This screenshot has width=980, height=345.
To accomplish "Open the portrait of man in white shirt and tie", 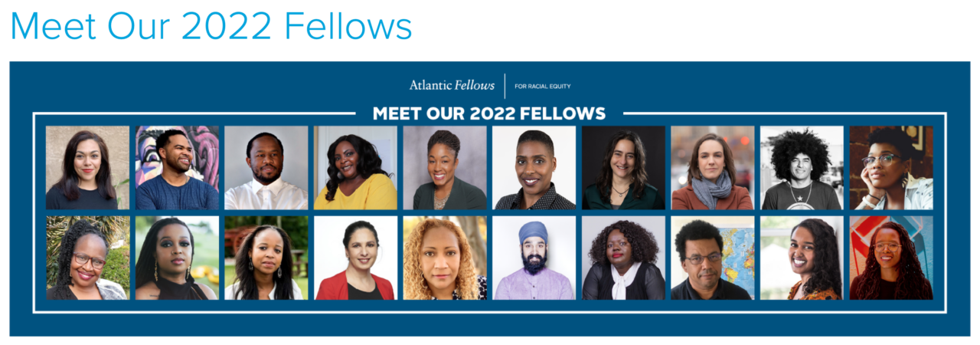I will pos(266,168).
